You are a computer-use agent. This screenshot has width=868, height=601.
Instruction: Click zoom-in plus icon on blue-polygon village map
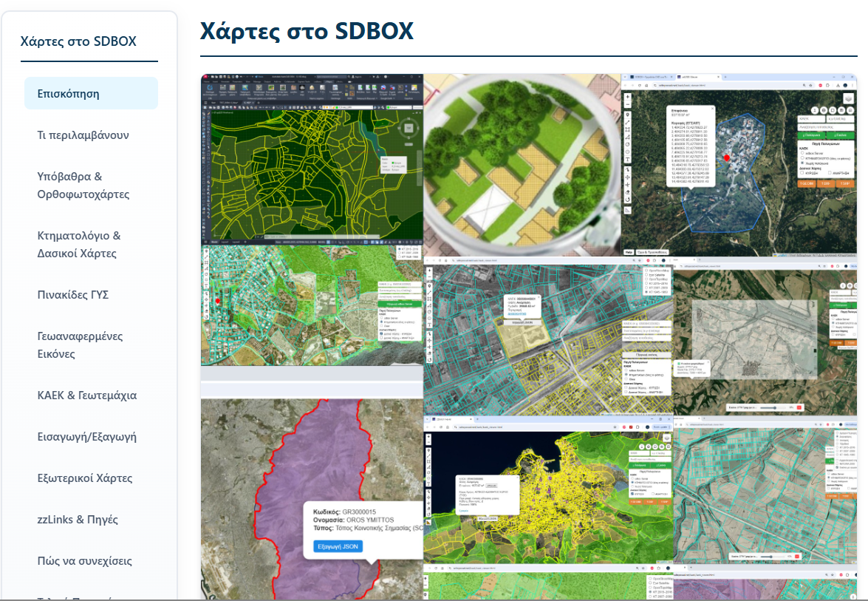[627, 97]
